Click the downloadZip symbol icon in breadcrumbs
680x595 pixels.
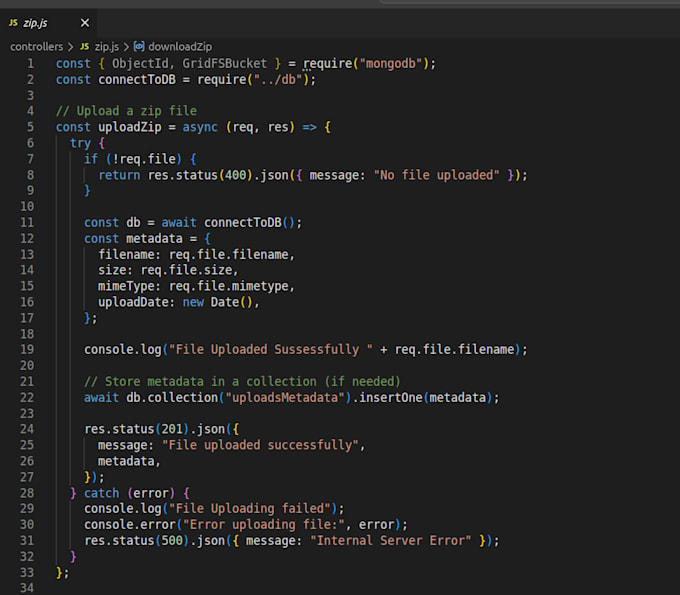139,46
